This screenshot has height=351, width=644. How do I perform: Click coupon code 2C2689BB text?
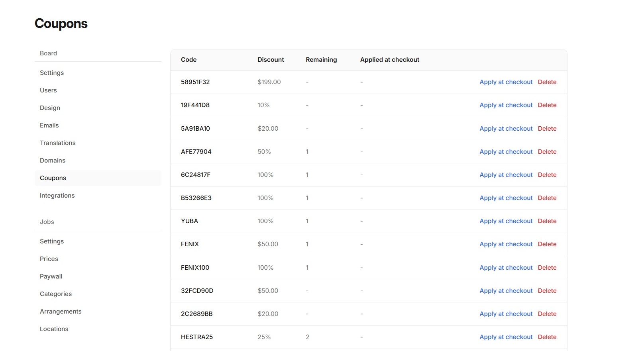point(196,314)
